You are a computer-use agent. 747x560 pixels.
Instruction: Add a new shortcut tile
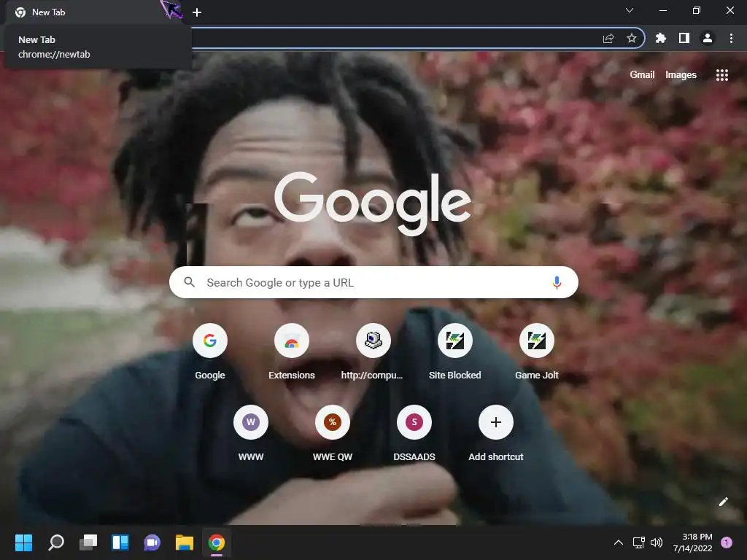point(496,433)
